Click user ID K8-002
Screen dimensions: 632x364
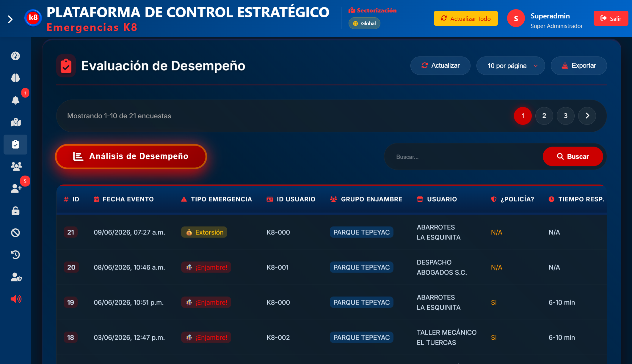pyautogui.click(x=278, y=338)
